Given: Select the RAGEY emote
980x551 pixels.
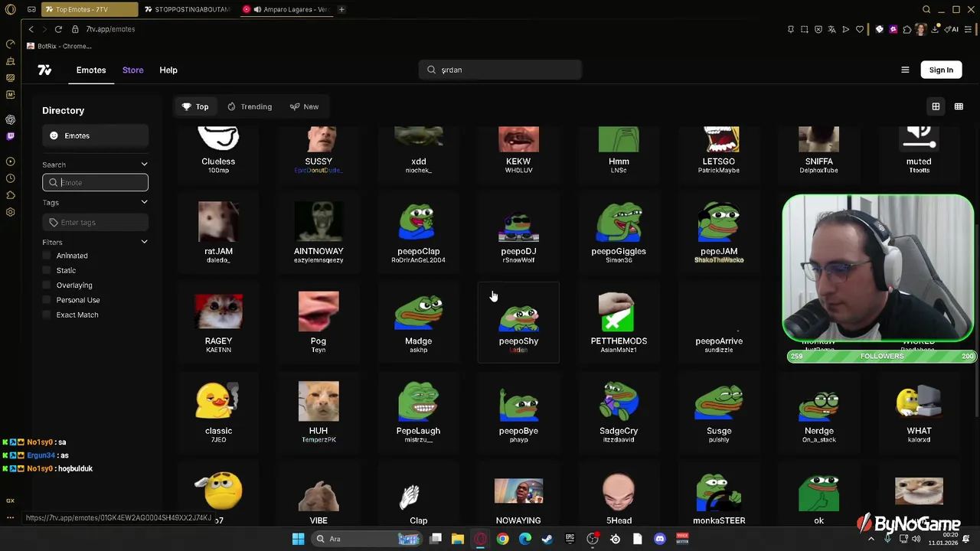Looking at the screenshot, I should 218,321.
